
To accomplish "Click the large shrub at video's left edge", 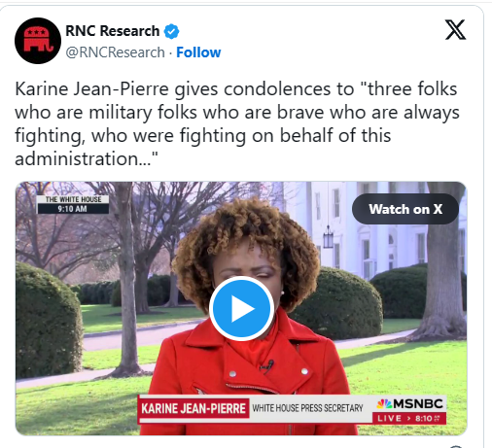I will pos(48,321).
